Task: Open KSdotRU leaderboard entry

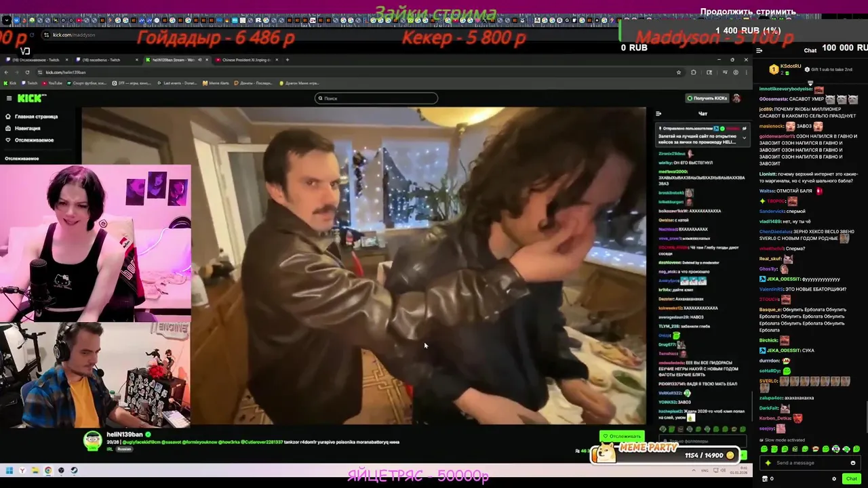Action: point(785,68)
